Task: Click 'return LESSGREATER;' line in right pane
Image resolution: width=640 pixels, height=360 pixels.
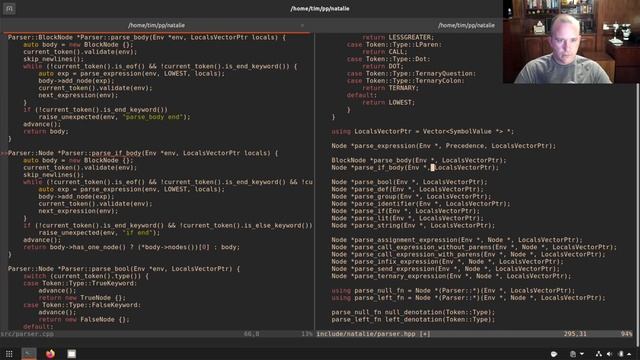Action: point(398,37)
